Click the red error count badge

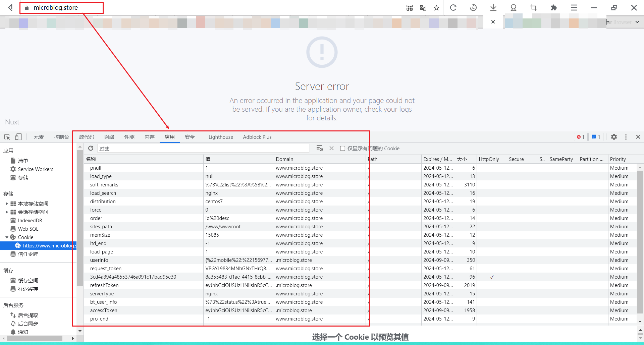(x=581, y=137)
